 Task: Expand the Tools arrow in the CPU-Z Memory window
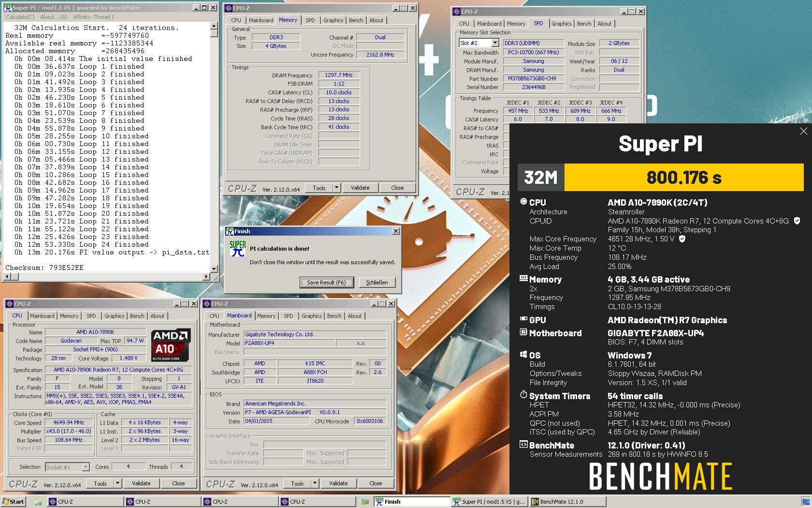click(x=336, y=188)
